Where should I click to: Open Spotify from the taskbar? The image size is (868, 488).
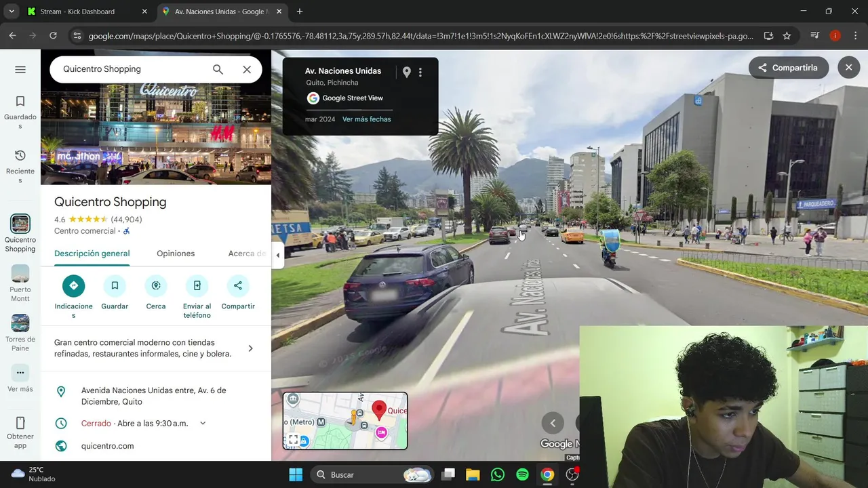(x=522, y=474)
